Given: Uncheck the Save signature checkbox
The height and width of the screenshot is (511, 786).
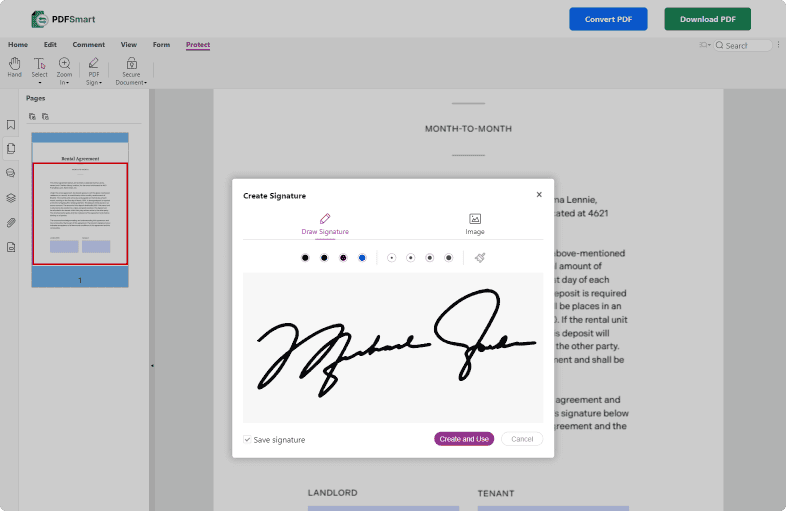Looking at the screenshot, I should click(247, 439).
